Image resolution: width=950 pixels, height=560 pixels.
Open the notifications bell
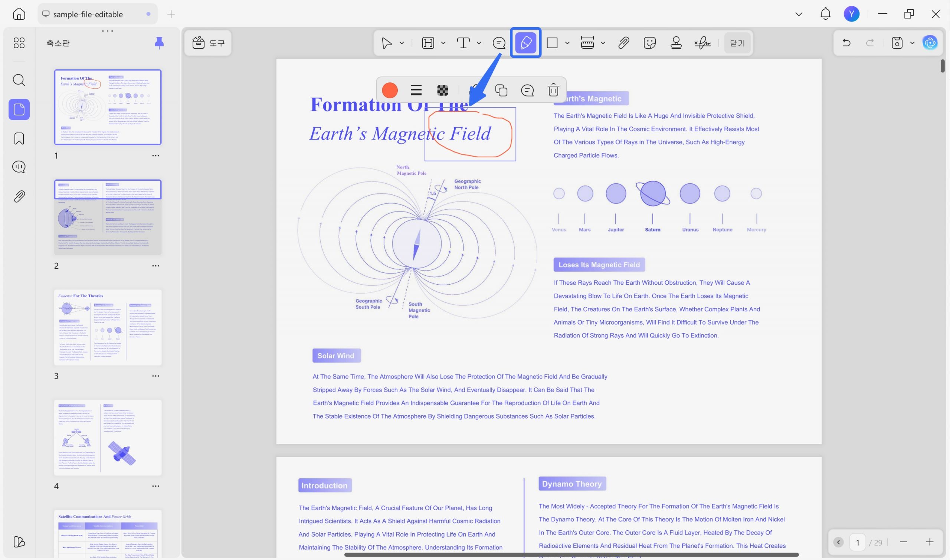825,14
